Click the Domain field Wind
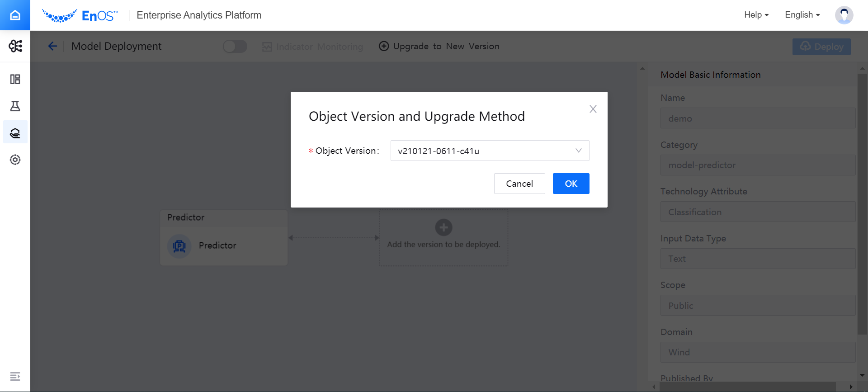 click(758, 352)
